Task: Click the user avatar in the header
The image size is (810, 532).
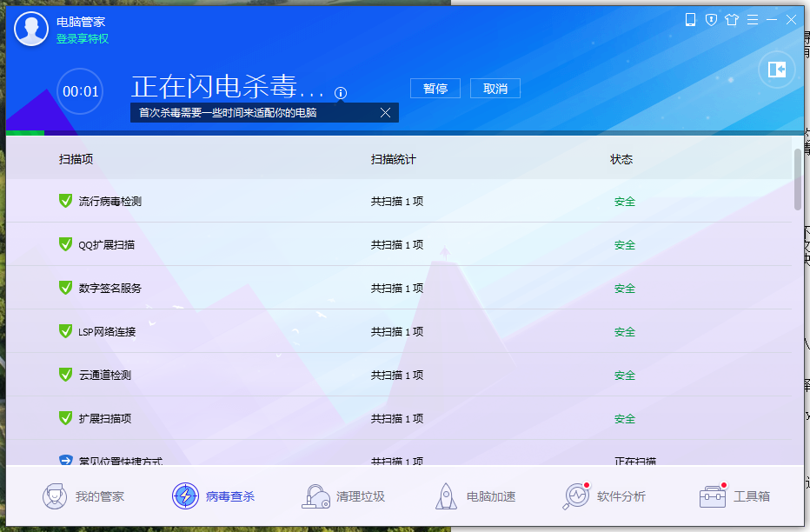Action: click(31, 28)
